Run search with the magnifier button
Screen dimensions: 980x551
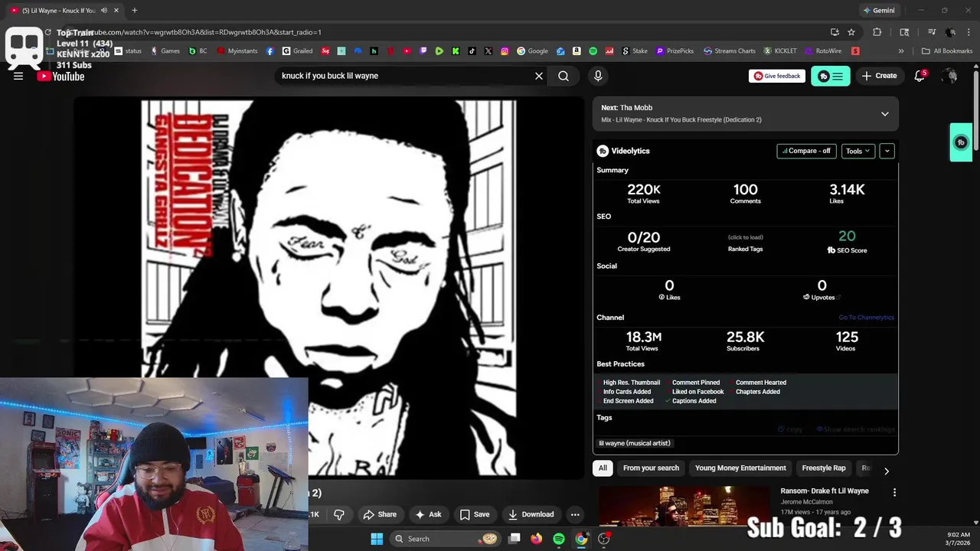pos(563,76)
